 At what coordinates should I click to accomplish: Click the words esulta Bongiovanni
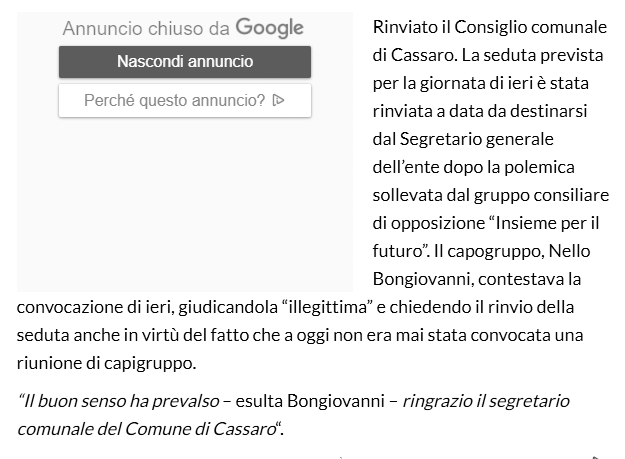click(310, 401)
